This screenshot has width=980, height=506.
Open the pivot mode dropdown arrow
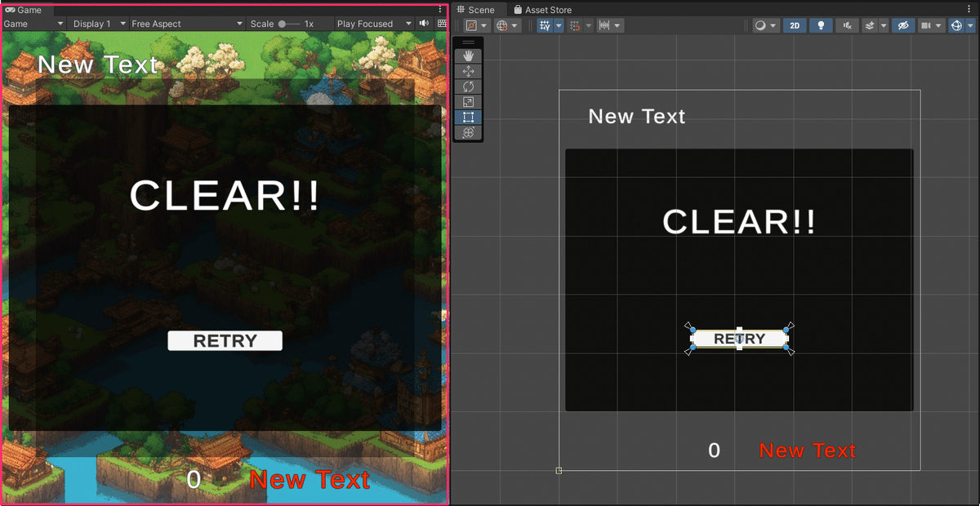point(483,25)
